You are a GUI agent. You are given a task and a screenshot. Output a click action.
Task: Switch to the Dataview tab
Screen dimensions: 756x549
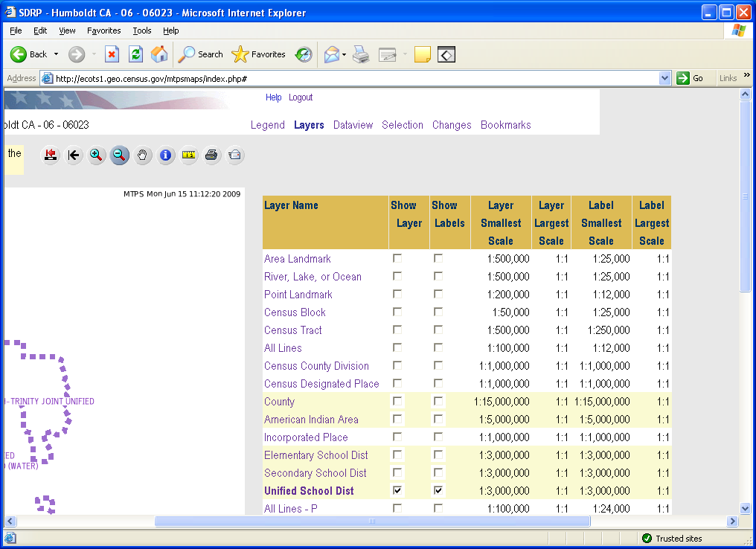[353, 125]
